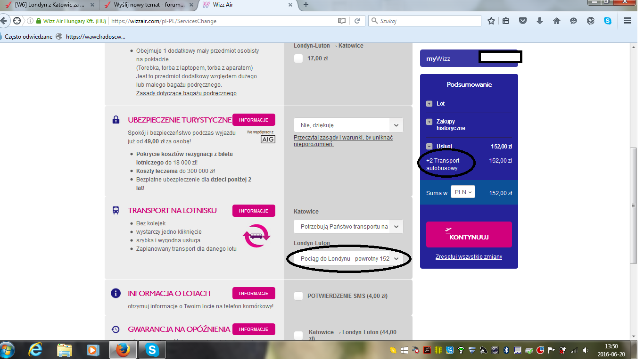644x362 pixels.
Task: Tick the 17,00 zł small item checkbox
Action: [x=298, y=58]
